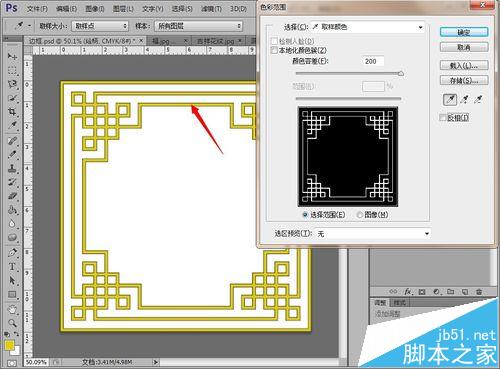This screenshot has height=369, width=500.
Task: Open the Edit (编辑) menu
Action: (x=66, y=9)
